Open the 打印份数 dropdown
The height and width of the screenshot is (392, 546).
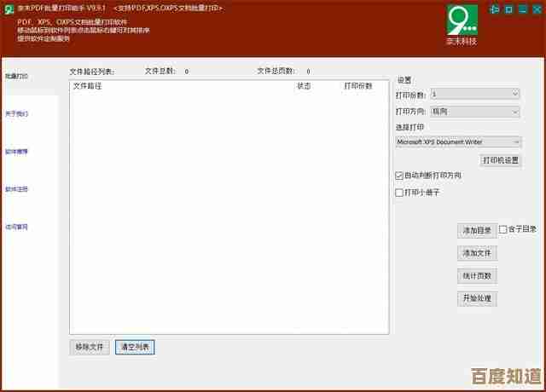tap(475, 95)
